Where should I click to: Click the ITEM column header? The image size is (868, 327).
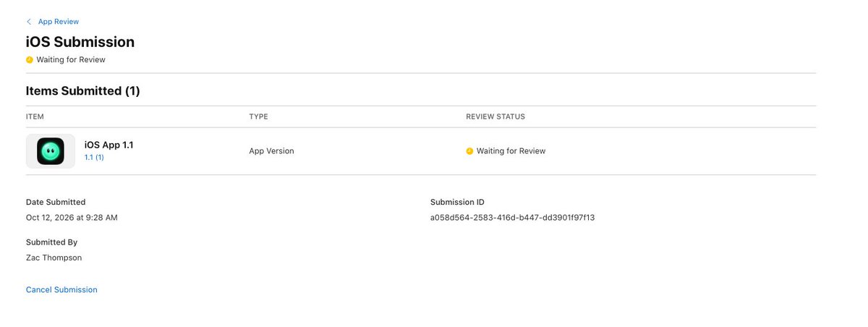[35, 116]
